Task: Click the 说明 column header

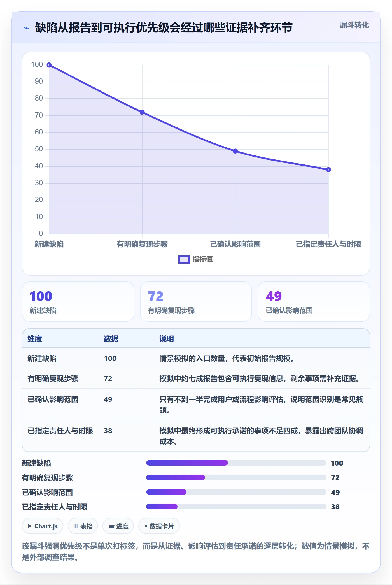Action: 167,339
